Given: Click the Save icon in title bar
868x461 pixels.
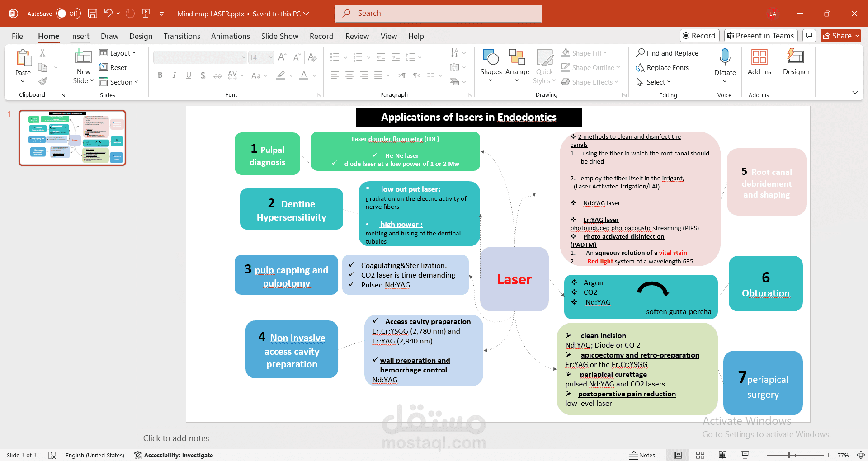Looking at the screenshot, I should point(93,14).
